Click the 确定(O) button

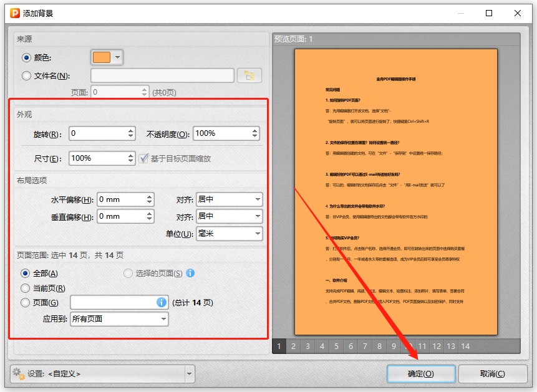[x=421, y=374]
